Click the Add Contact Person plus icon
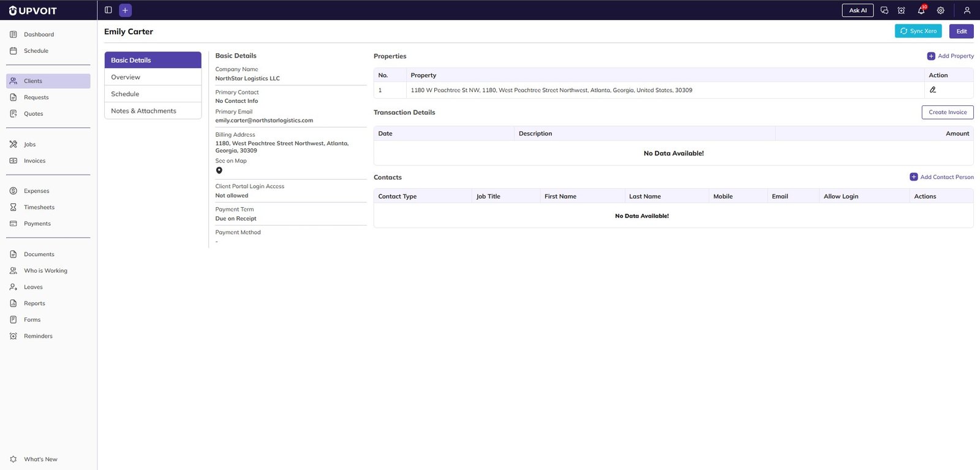The image size is (980, 470). pyautogui.click(x=914, y=177)
